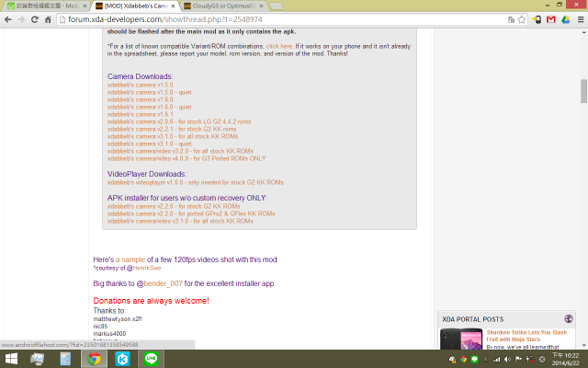The width and height of the screenshot is (588, 368).
Task: Bookmark this page with the star icon
Action: (x=521, y=19)
